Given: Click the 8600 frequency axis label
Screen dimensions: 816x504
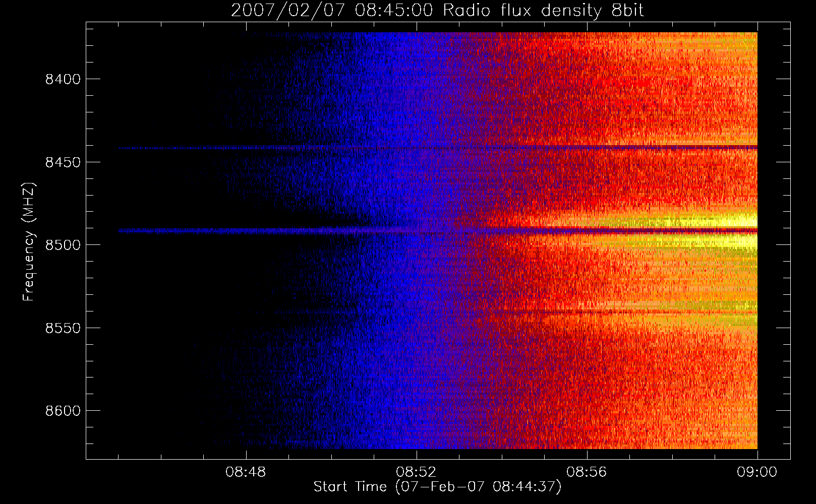Looking at the screenshot, I should click(63, 411).
